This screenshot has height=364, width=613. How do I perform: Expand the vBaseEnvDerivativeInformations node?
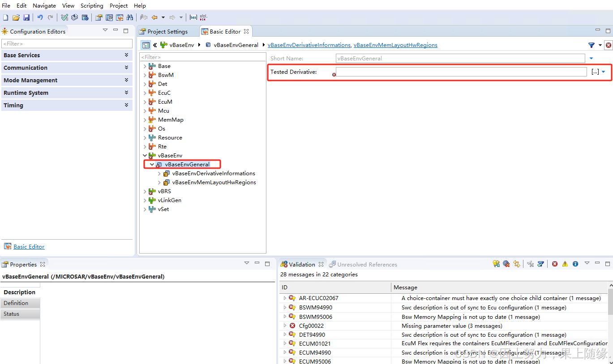coord(159,174)
